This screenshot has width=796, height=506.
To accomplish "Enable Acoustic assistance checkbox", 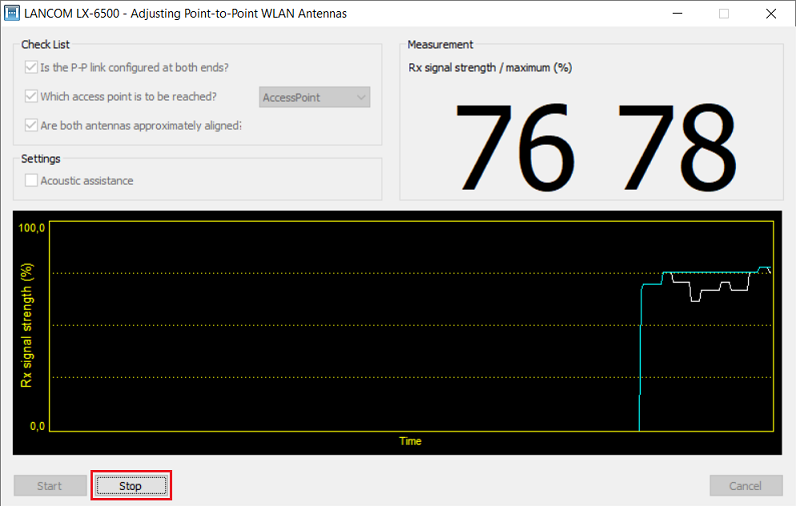I will click(x=31, y=181).
